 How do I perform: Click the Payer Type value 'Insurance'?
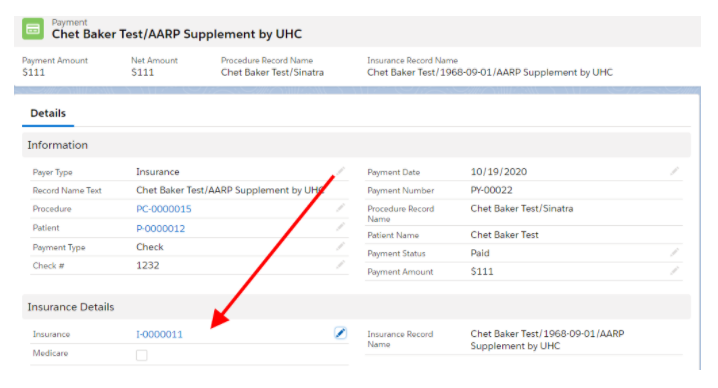(158, 172)
